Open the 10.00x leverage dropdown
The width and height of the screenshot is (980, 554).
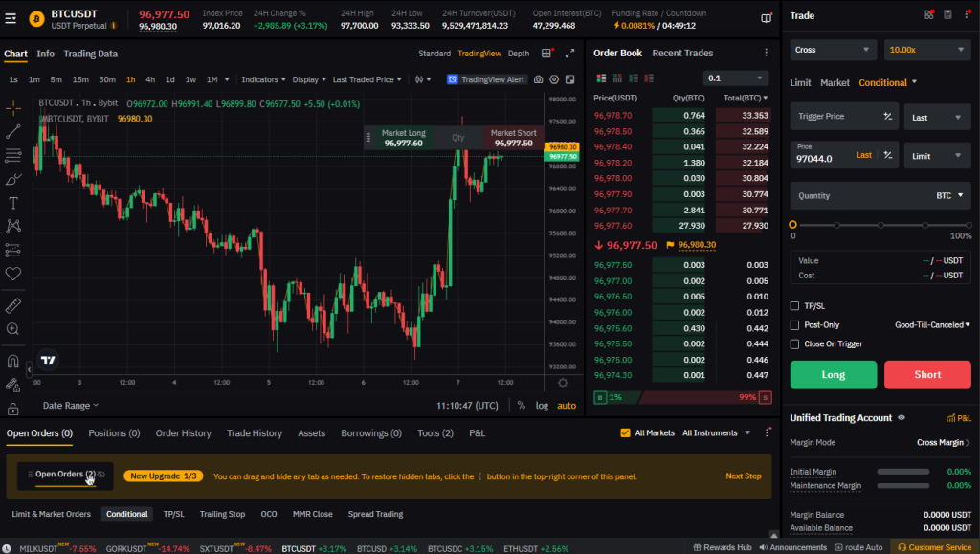(x=927, y=49)
